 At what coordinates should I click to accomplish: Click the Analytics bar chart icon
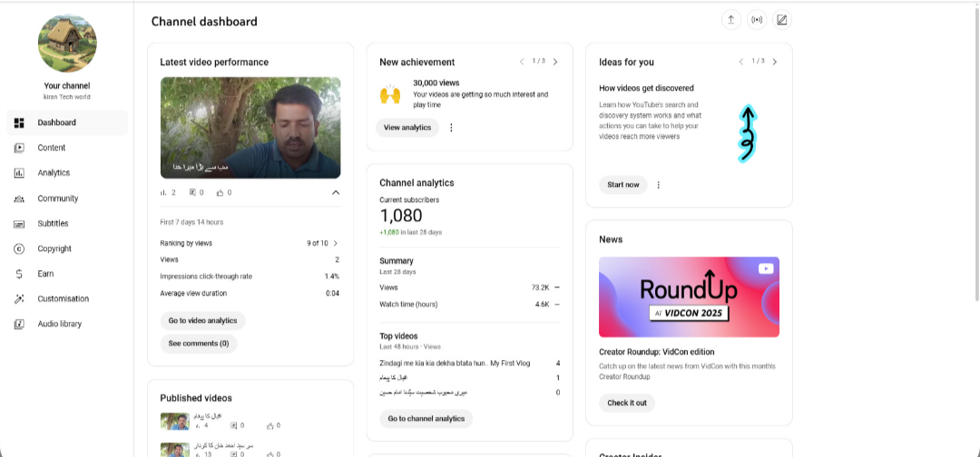click(x=19, y=173)
